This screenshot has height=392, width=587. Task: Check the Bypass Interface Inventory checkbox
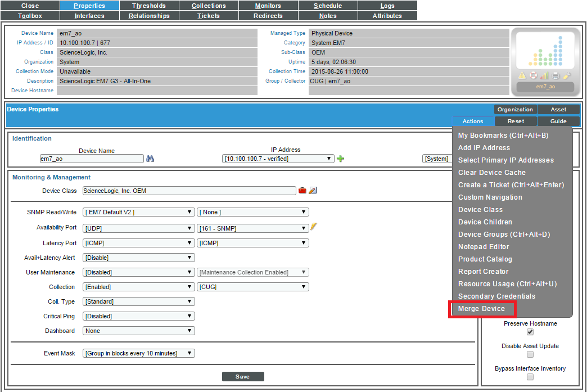[530, 376]
